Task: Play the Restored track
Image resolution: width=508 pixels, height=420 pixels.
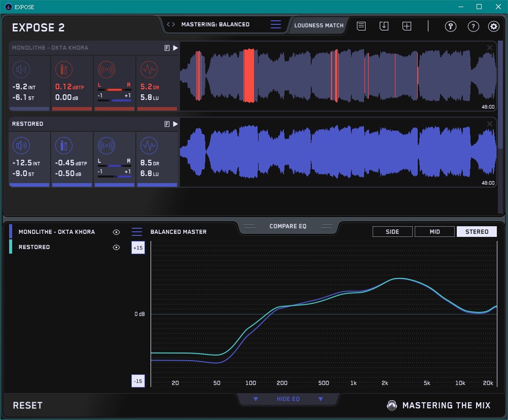Action: [x=175, y=124]
